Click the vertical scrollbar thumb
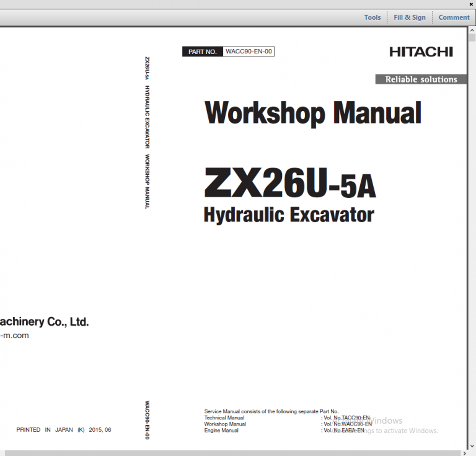This screenshot has width=476, height=456. click(x=472, y=38)
